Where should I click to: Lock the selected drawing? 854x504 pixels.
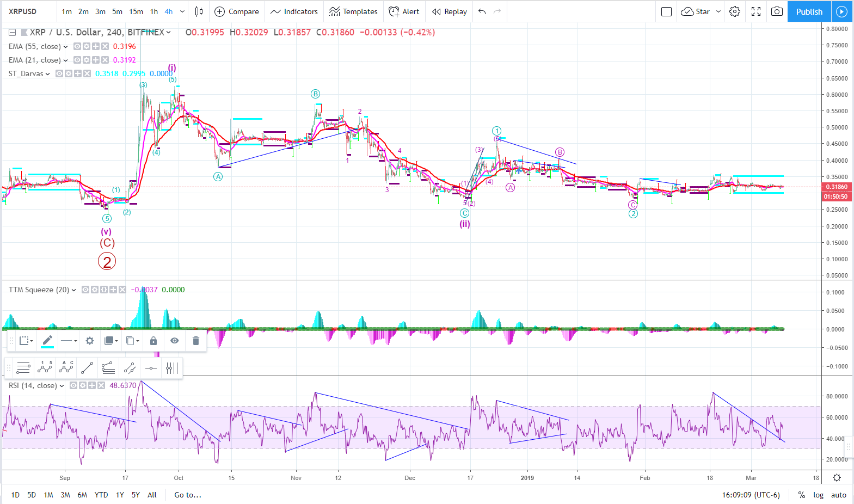(x=153, y=341)
